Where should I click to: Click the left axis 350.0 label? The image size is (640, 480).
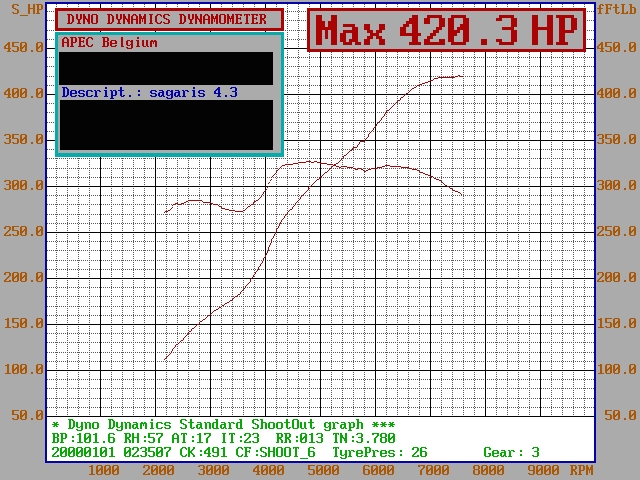[x=23, y=140]
